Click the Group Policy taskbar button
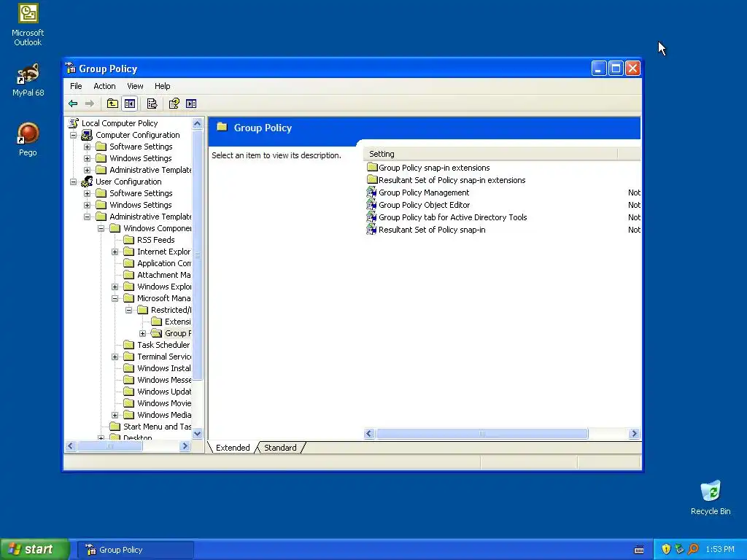This screenshot has width=747, height=560. (x=135, y=550)
